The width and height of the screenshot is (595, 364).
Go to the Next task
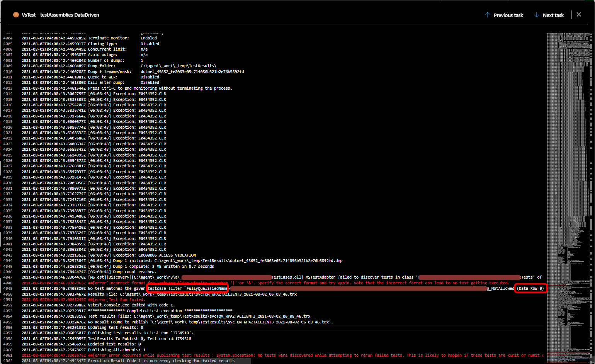[549, 15]
